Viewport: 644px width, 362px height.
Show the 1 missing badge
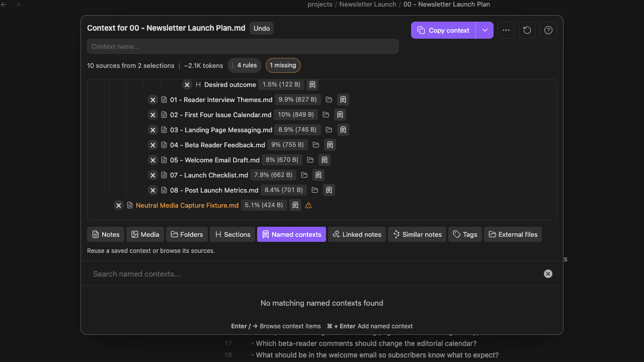click(283, 65)
